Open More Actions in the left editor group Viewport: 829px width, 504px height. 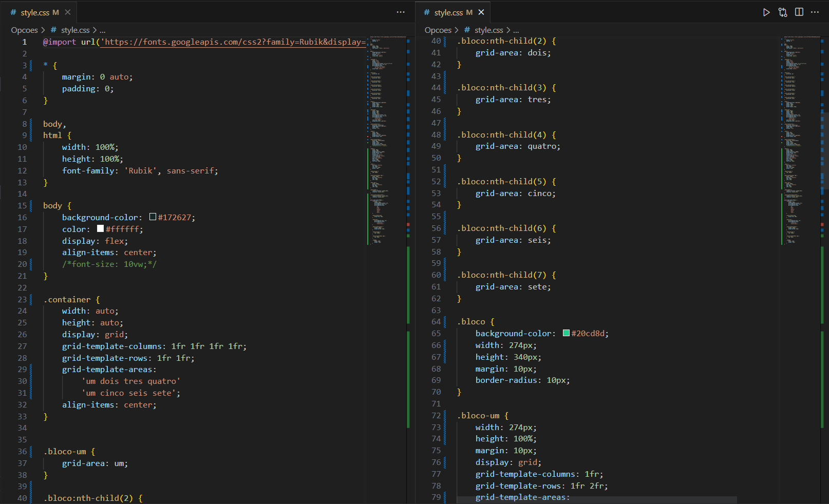click(401, 12)
